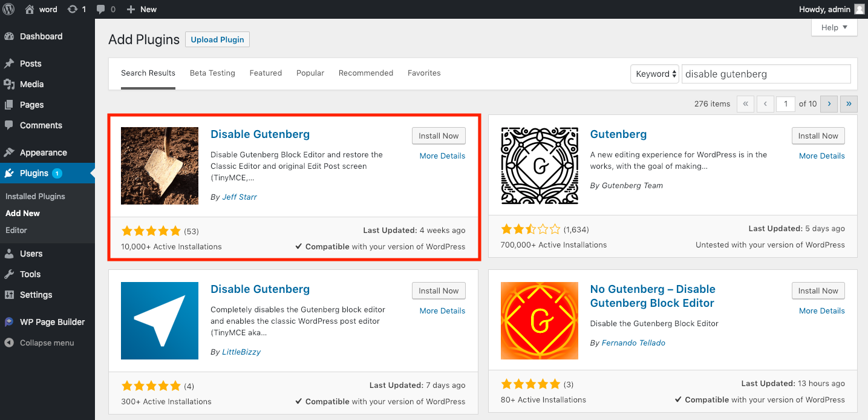Switch to the Popular plugins tab
This screenshot has width=868, height=420.
coord(310,73)
